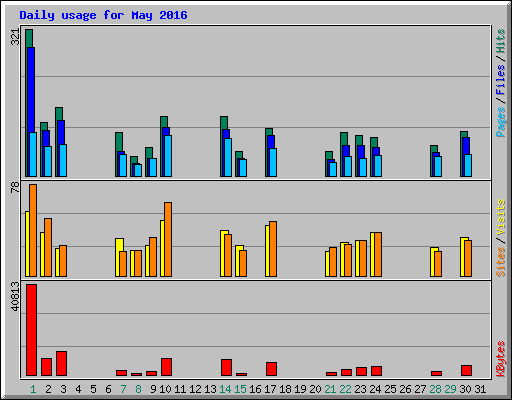Select the red KBytes bar for day 3

[61, 363]
